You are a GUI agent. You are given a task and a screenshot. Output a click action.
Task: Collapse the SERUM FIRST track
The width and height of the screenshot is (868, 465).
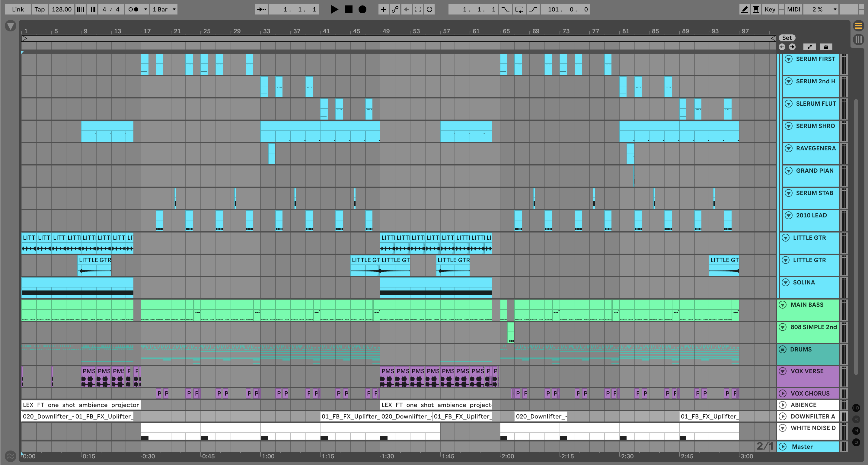pos(789,59)
